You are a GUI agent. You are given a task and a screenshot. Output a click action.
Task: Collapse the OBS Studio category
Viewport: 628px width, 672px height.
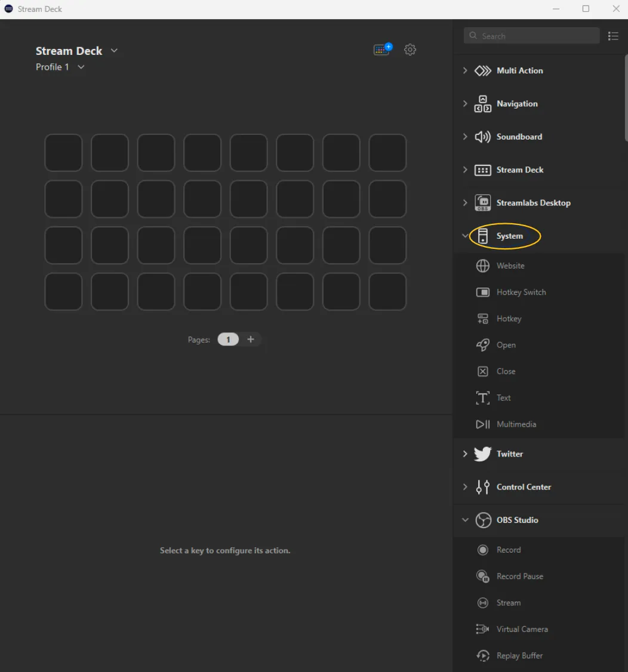tap(465, 520)
